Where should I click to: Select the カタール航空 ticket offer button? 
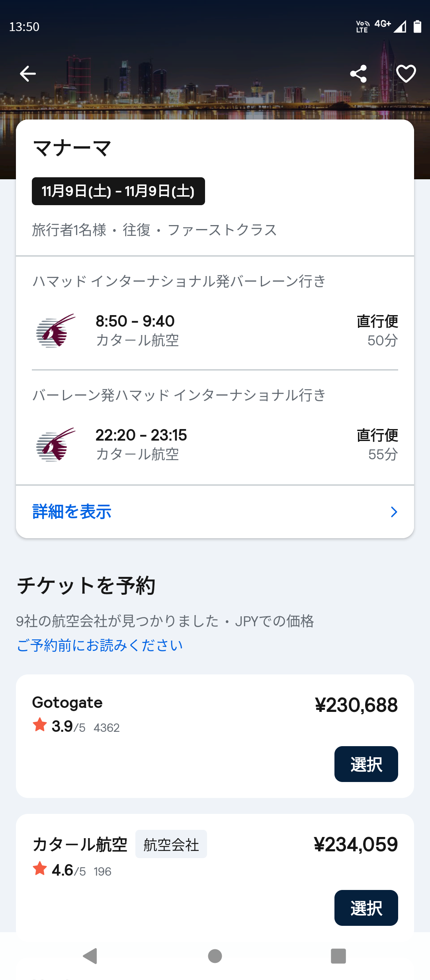click(x=366, y=907)
